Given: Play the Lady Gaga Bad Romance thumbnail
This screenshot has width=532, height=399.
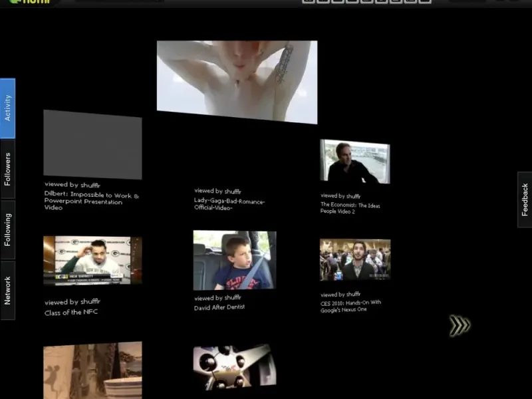Looking at the screenshot, I should pos(237,82).
